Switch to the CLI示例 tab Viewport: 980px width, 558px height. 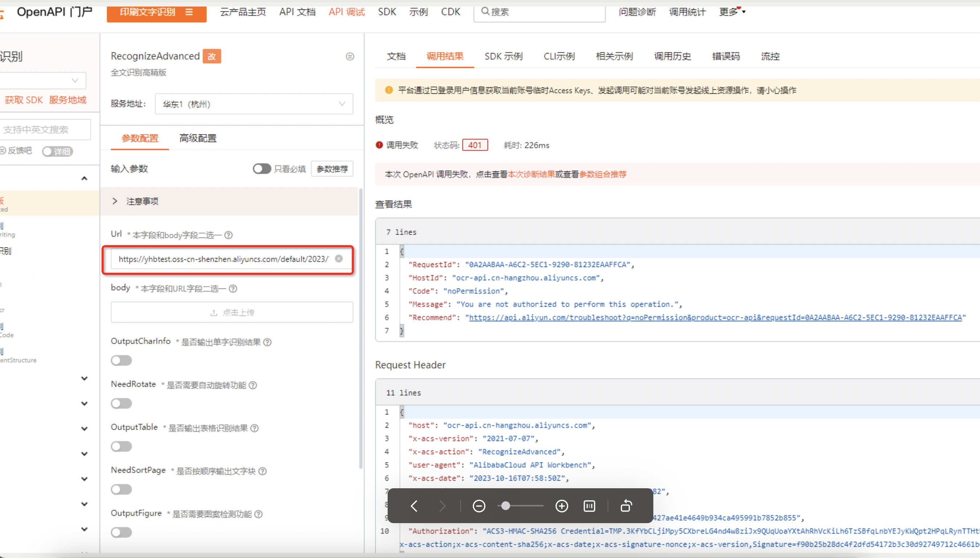click(x=559, y=56)
